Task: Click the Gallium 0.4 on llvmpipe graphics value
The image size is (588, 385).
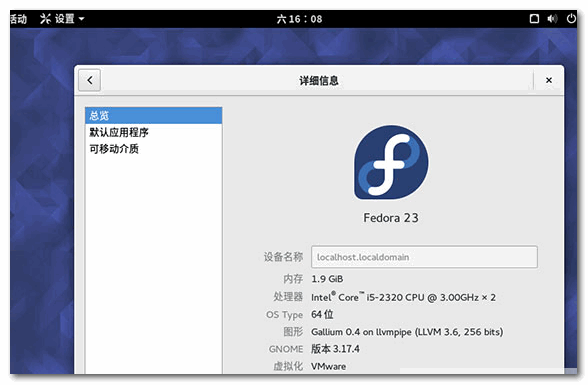Action: [x=407, y=332]
